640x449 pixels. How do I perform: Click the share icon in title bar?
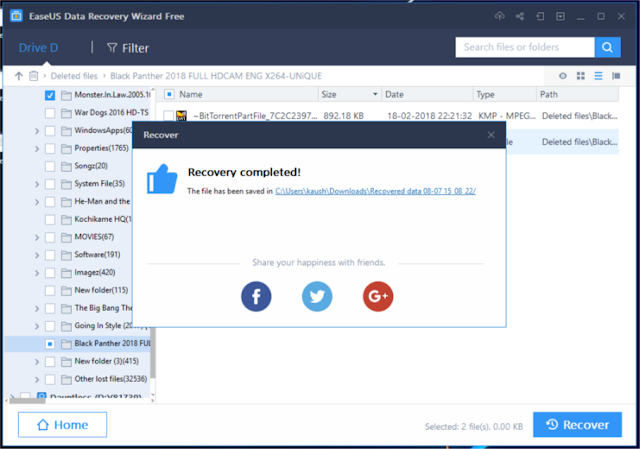520,16
